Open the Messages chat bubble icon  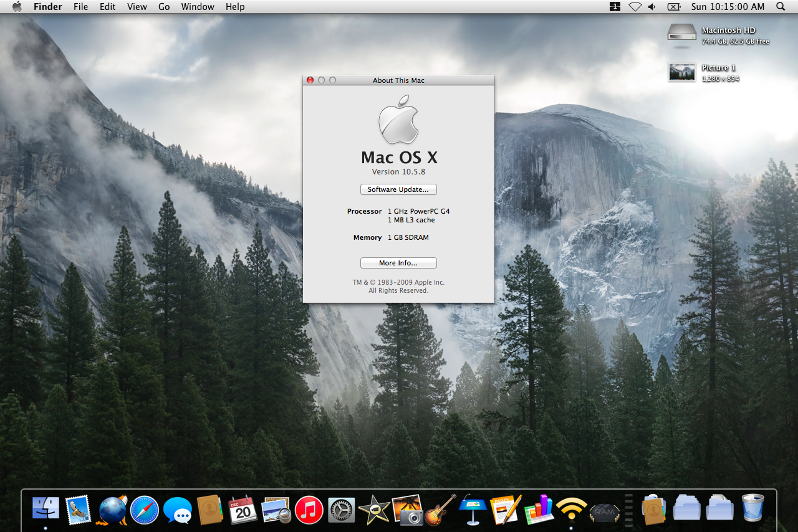tap(178, 510)
